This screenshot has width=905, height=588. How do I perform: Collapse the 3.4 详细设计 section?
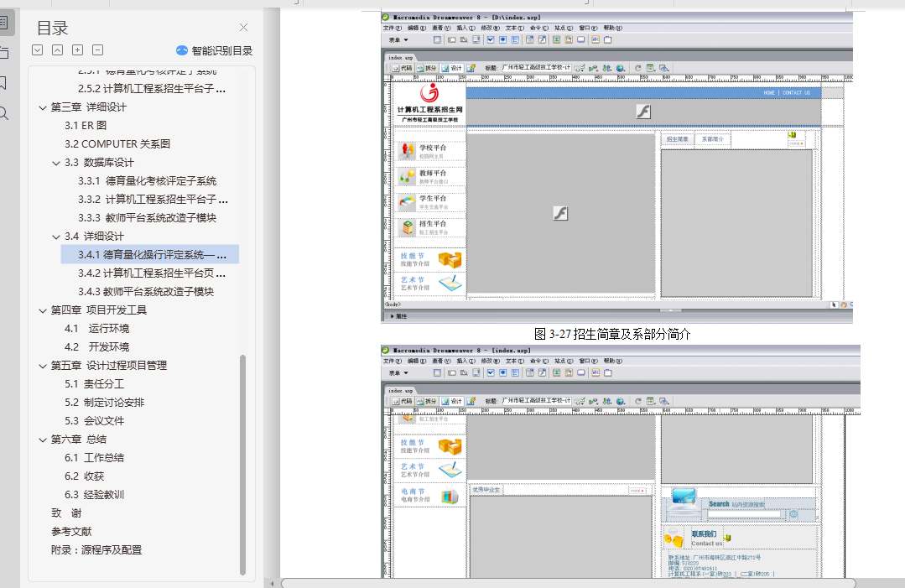pyautogui.click(x=56, y=237)
